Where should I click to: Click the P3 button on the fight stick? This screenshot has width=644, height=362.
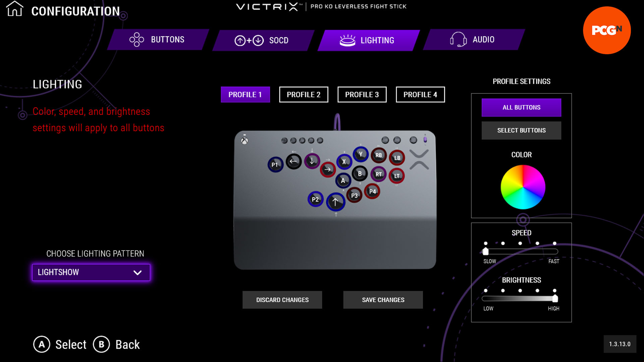[354, 196]
